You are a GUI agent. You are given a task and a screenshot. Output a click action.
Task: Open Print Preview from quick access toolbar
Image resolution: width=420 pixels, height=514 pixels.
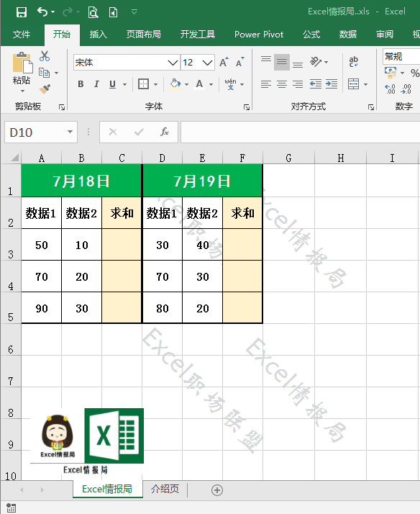click(x=93, y=12)
